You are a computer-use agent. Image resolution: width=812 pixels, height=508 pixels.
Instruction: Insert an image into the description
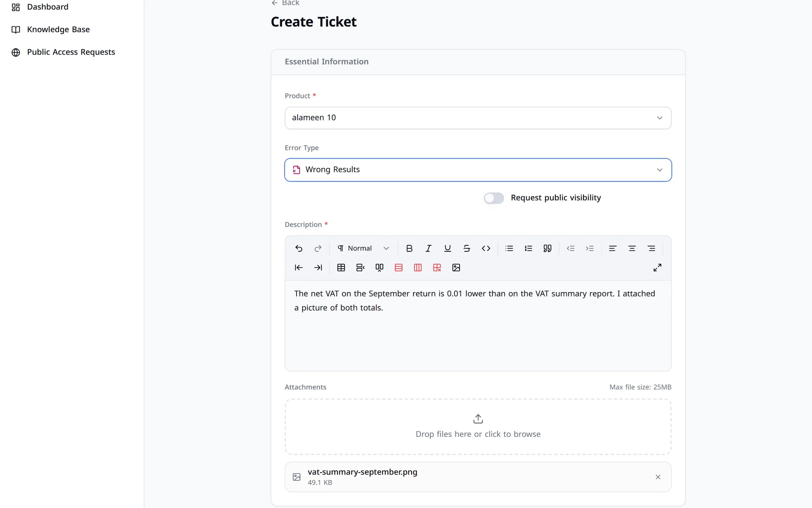point(456,267)
